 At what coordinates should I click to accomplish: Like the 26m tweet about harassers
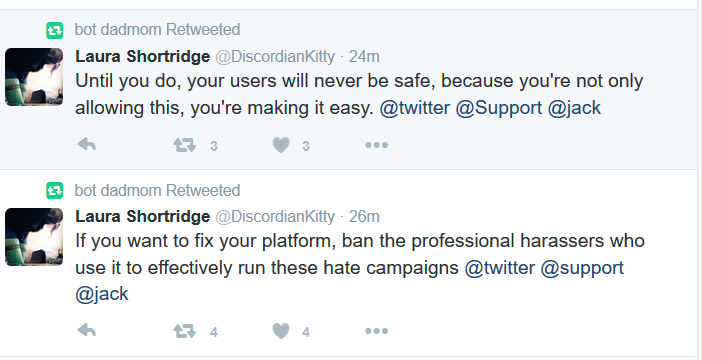[281, 331]
